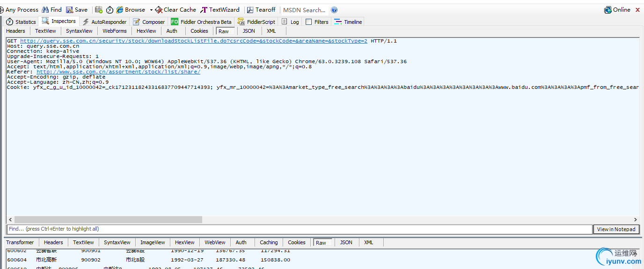This screenshot has width=644, height=269.
Task: Click the scrollbar right arrow in request pane
Action: (636, 219)
